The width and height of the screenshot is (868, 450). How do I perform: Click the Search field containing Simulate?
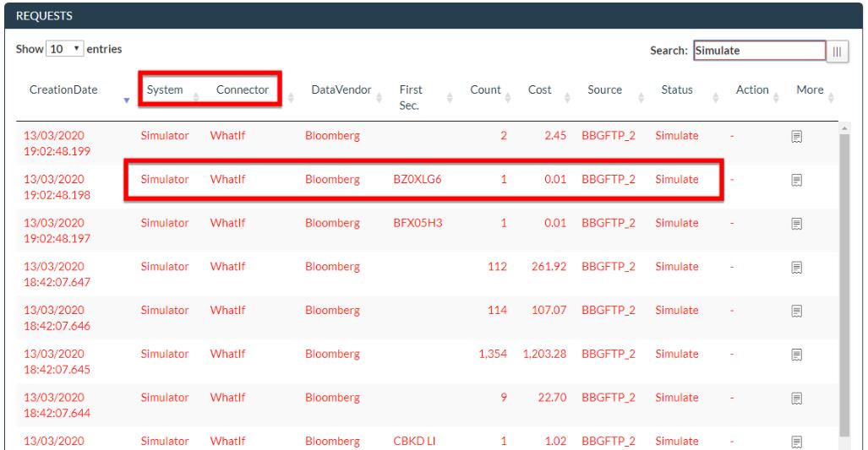(758, 51)
